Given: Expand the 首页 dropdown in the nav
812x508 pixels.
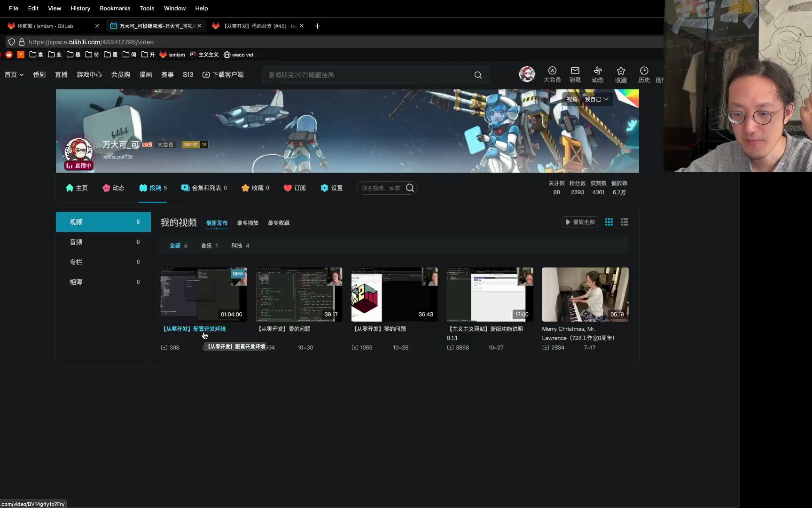Looking at the screenshot, I should [x=14, y=74].
